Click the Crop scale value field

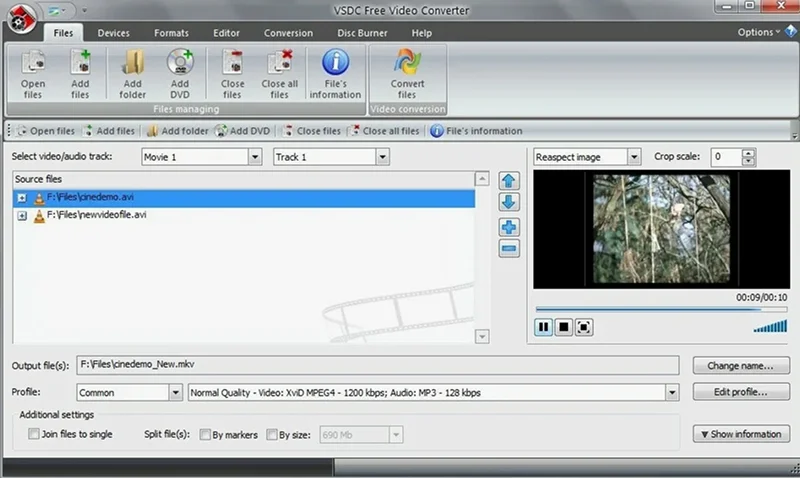pyautogui.click(x=727, y=157)
